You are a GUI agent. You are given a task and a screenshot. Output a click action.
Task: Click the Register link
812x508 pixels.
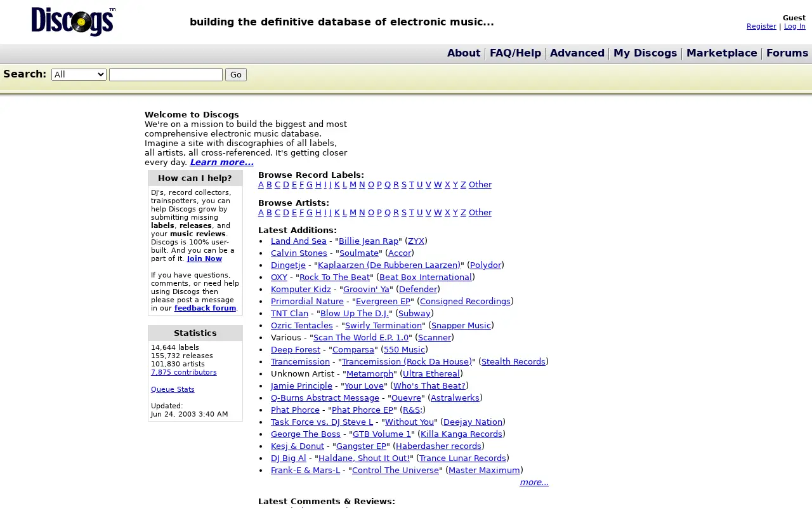[x=761, y=26]
